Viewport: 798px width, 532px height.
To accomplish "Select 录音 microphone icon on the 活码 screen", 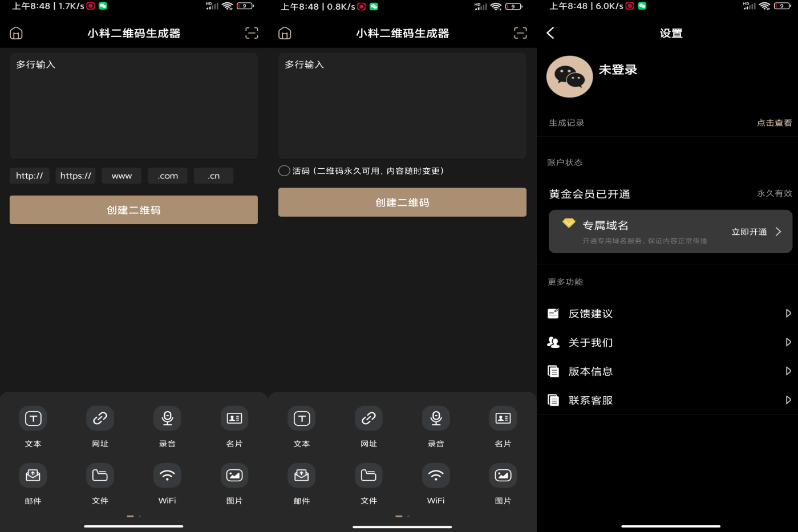I will [x=436, y=419].
